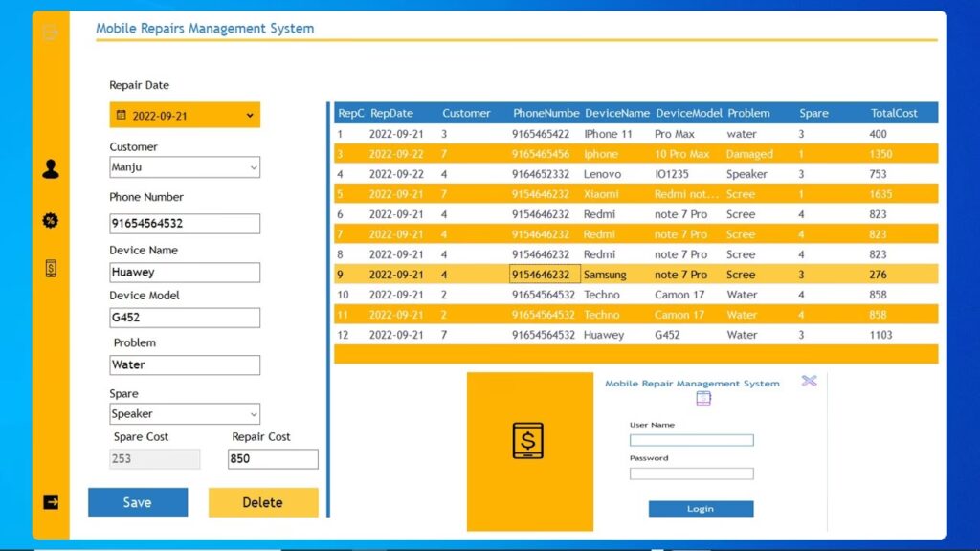Click the calendar icon in Repair Date picker
Viewport: 980px width, 551px height.
click(121, 116)
